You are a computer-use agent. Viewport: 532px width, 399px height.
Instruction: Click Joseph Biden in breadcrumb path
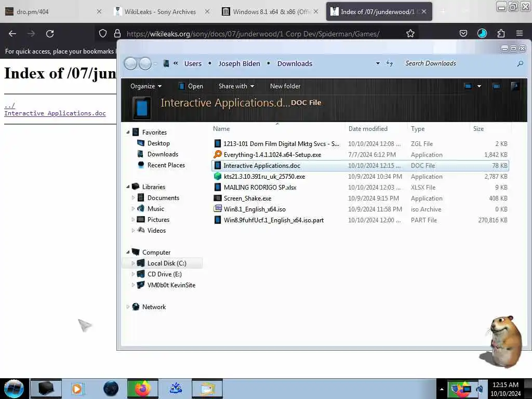point(239,63)
